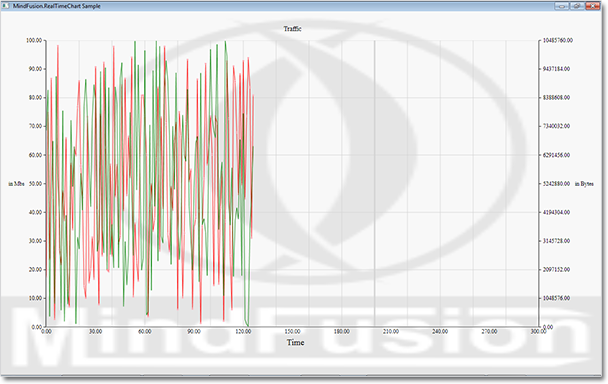Click the 90.00 tick on Time axis

[193, 332]
